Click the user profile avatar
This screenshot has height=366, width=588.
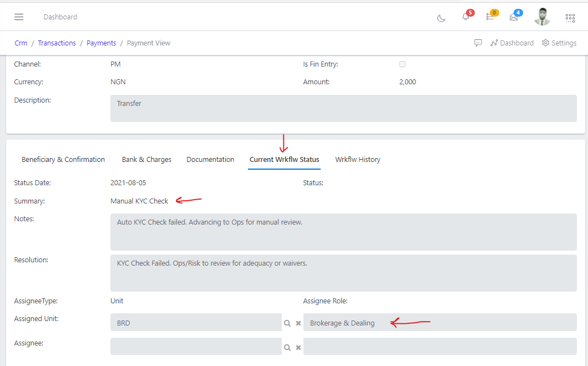(x=542, y=17)
